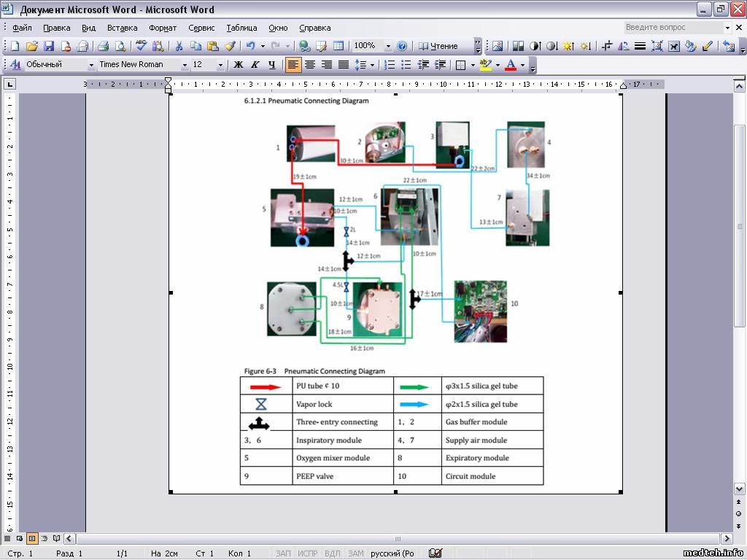Screen dimensions: 747x560
Task: Open the font name dropdown Times New Roman
Action: tap(184, 65)
